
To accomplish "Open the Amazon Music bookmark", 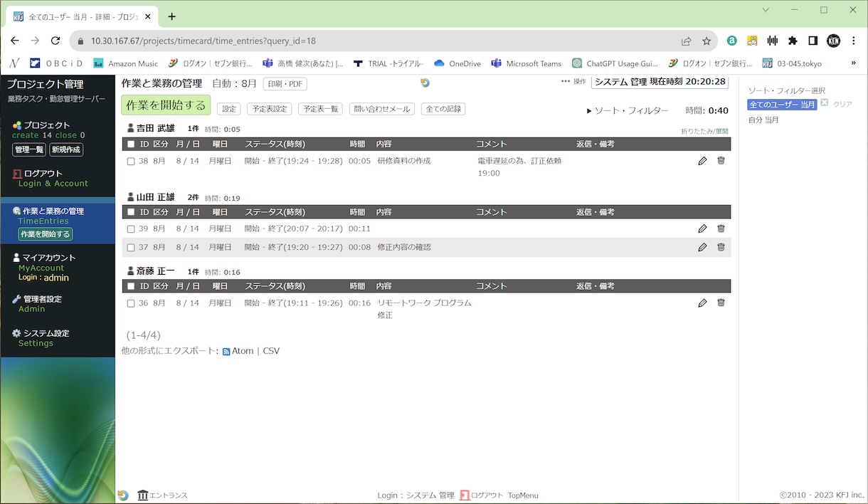I will [126, 63].
